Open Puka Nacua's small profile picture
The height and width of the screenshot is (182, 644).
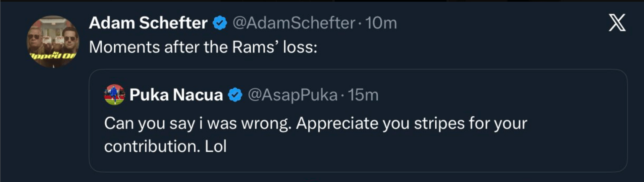(115, 95)
